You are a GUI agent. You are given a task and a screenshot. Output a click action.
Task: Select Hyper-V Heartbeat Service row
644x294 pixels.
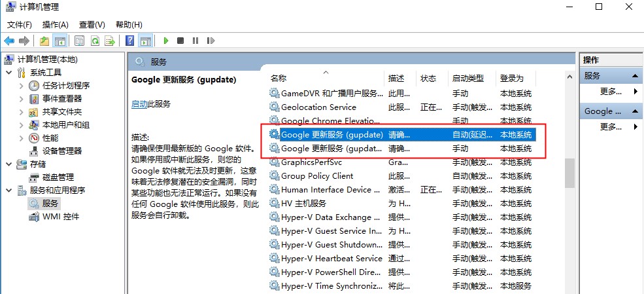pyautogui.click(x=403, y=259)
